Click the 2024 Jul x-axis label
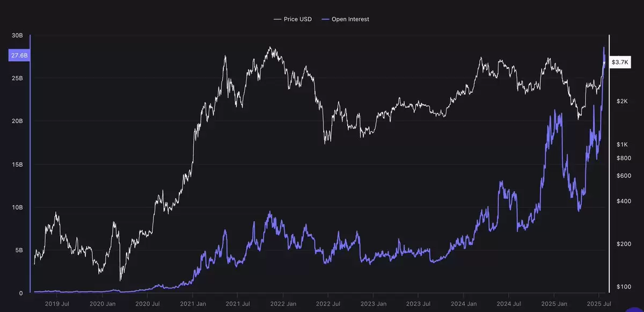 pos(508,303)
